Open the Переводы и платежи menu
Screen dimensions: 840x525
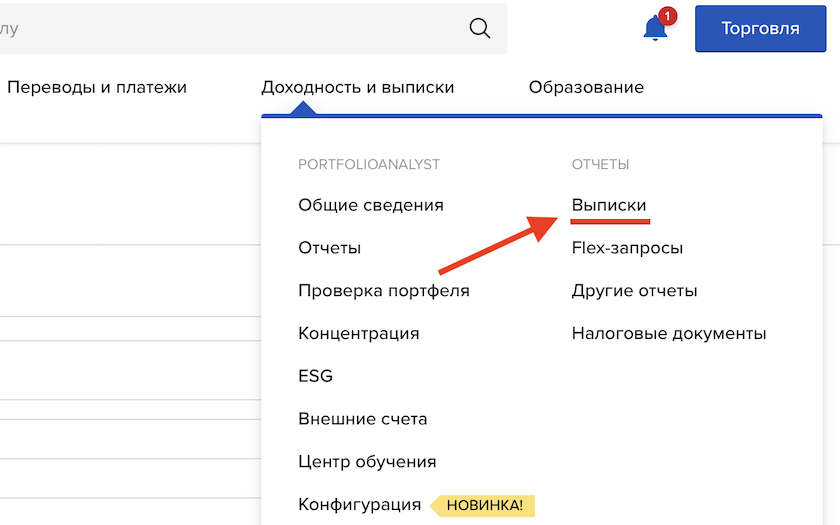(97, 87)
